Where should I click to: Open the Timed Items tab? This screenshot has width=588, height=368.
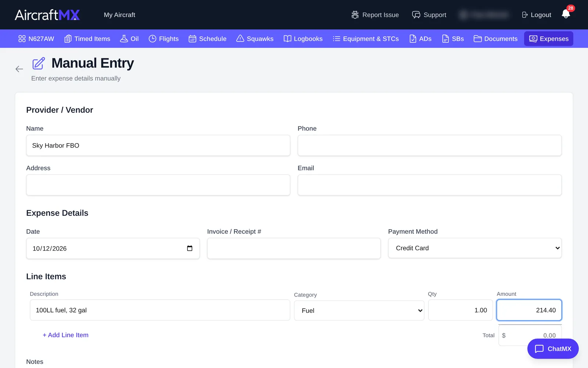coord(87,39)
